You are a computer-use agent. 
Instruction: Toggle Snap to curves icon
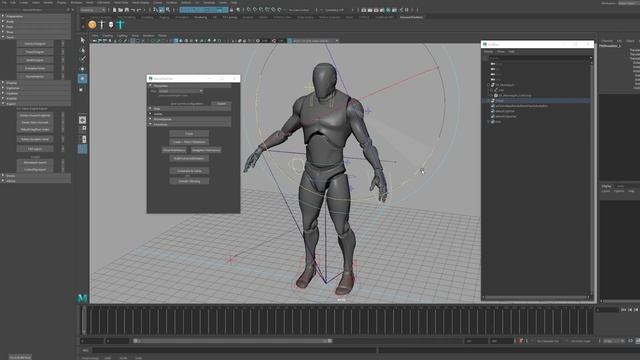(255, 10)
